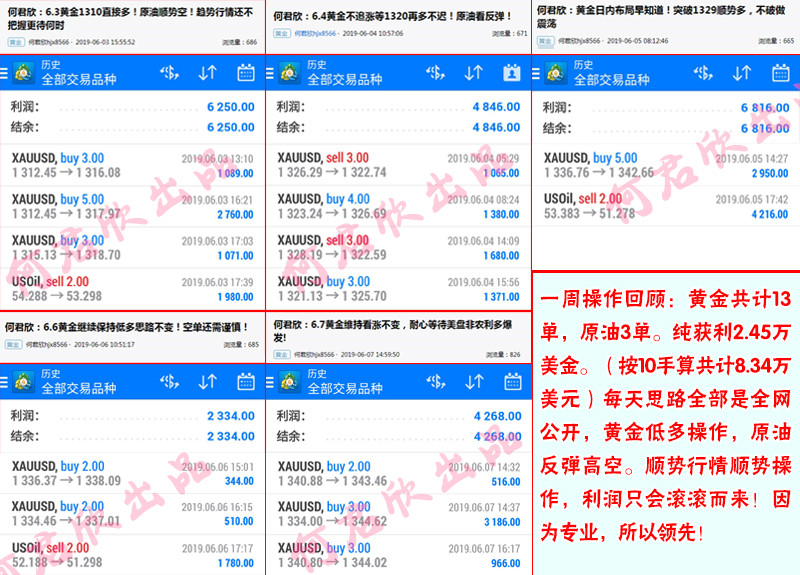Screen dimensions: 800x575
Task: Select XAUUSD buy 3.00 trade with 3 186.00 profit
Action: click(398, 514)
